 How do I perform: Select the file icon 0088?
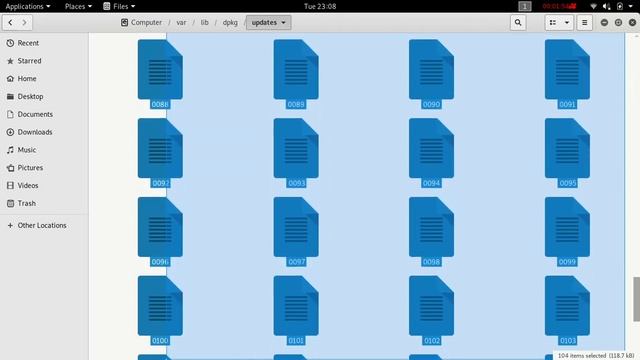click(160, 69)
